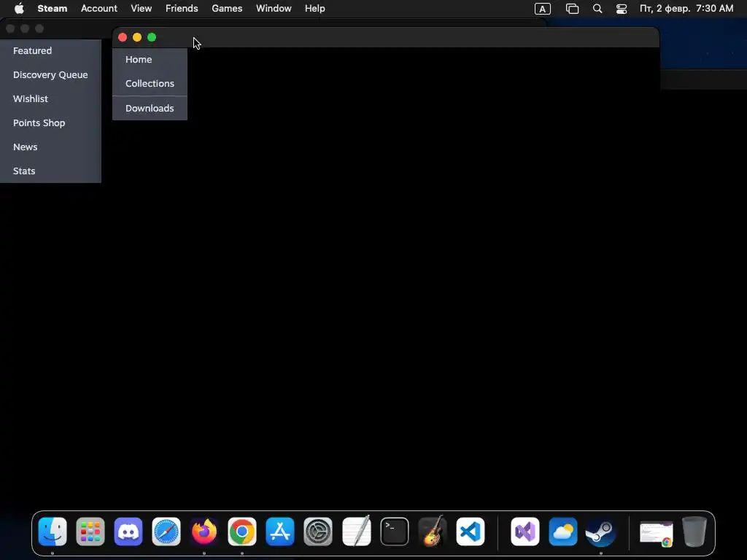Open Trash in the Dock
Image resolution: width=747 pixels, height=560 pixels.
(x=694, y=532)
